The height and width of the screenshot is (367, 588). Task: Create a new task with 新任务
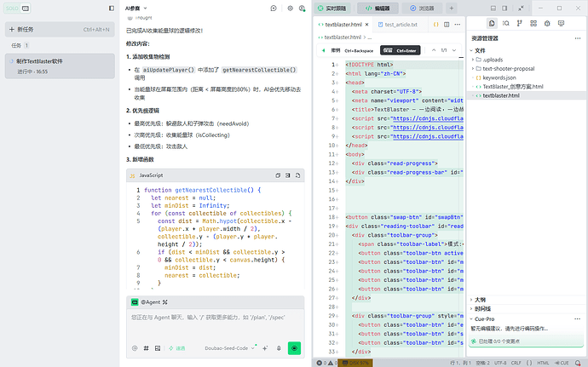pyautogui.click(x=60, y=29)
